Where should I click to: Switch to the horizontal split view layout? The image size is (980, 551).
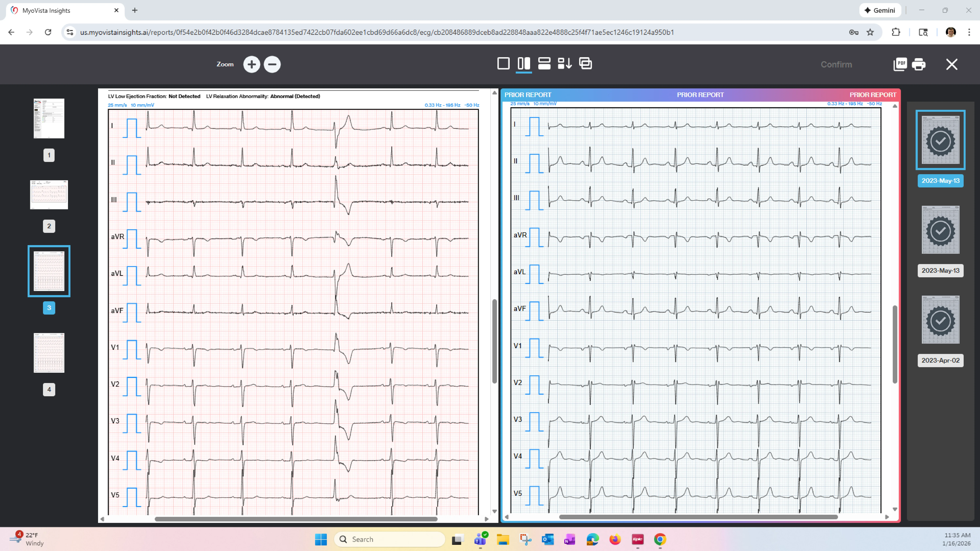coord(544,64)
